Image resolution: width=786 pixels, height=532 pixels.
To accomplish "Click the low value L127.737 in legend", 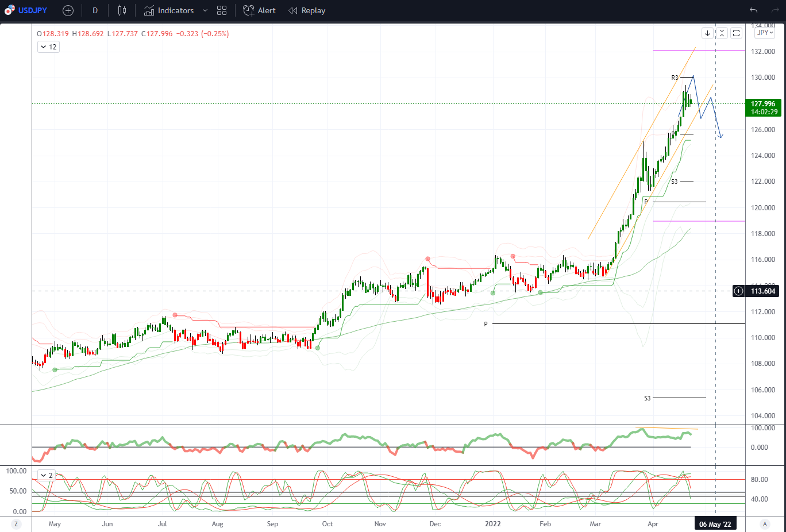I will coord(122,34).
